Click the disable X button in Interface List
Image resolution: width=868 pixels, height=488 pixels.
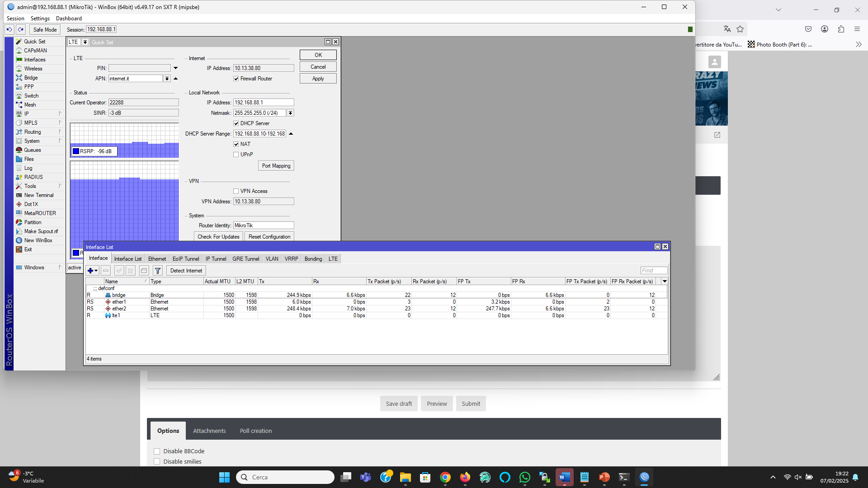pyautogui.click(x=130, y=271)
